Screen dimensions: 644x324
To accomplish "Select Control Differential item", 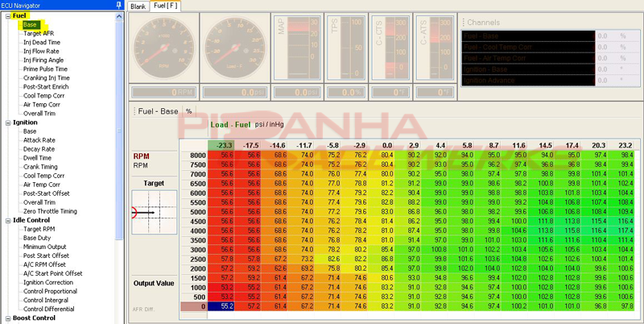I will 49,309.
